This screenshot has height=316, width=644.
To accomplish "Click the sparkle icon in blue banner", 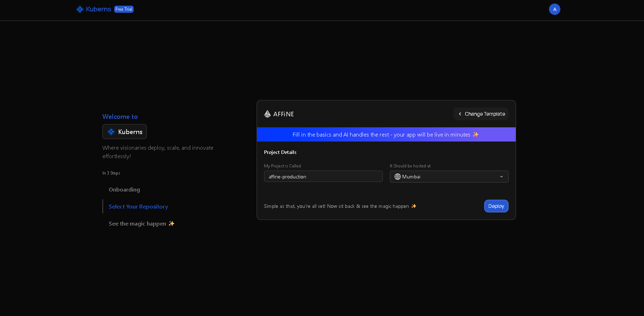I will point(476,134).
